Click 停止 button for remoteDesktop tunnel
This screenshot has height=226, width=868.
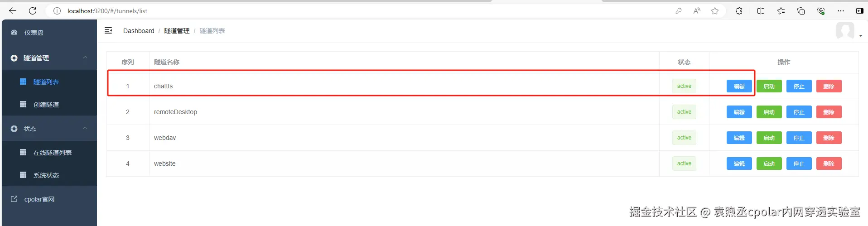click(799, 112)
